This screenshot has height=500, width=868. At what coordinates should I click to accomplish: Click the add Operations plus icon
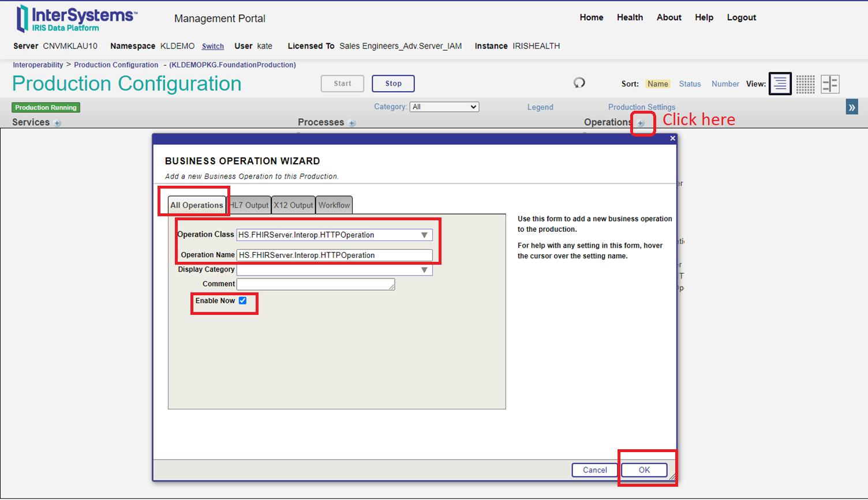(x=641, y=123)
